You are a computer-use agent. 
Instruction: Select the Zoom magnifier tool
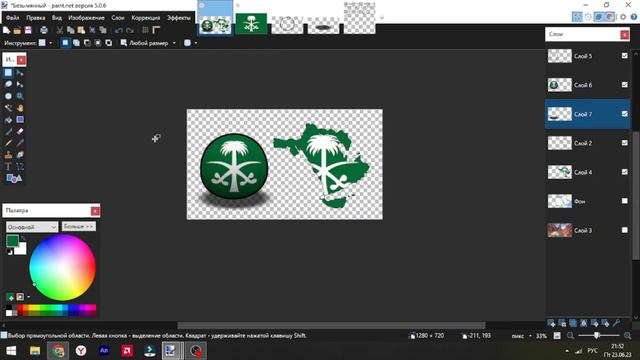[x=20, y=96]
